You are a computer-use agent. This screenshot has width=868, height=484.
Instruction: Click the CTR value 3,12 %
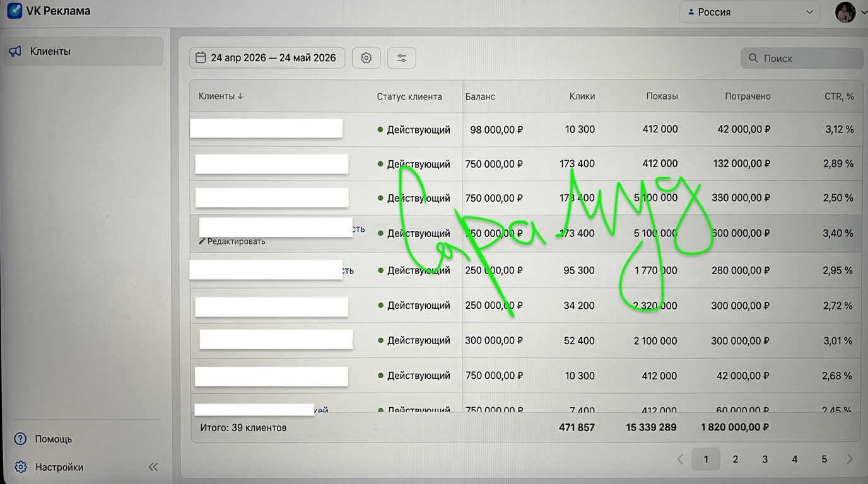pyautogui.click(x=839, y=129)
